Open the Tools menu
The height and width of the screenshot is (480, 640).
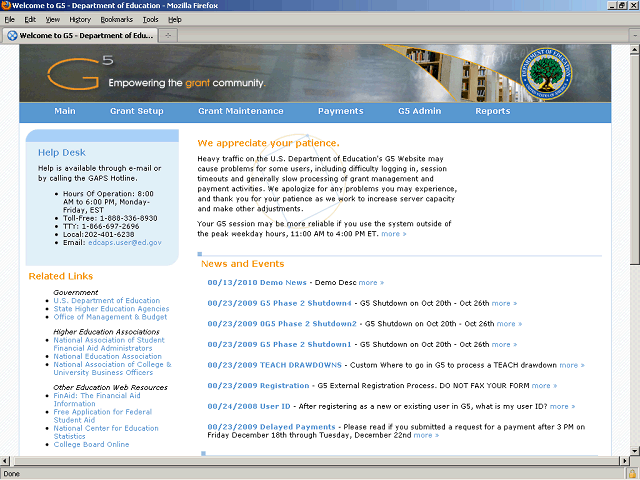(150, 20)
